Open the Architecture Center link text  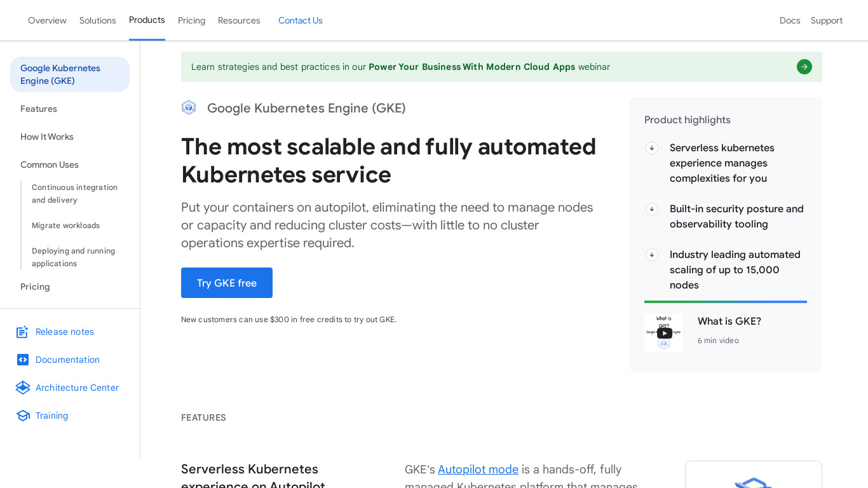point(77,388)
